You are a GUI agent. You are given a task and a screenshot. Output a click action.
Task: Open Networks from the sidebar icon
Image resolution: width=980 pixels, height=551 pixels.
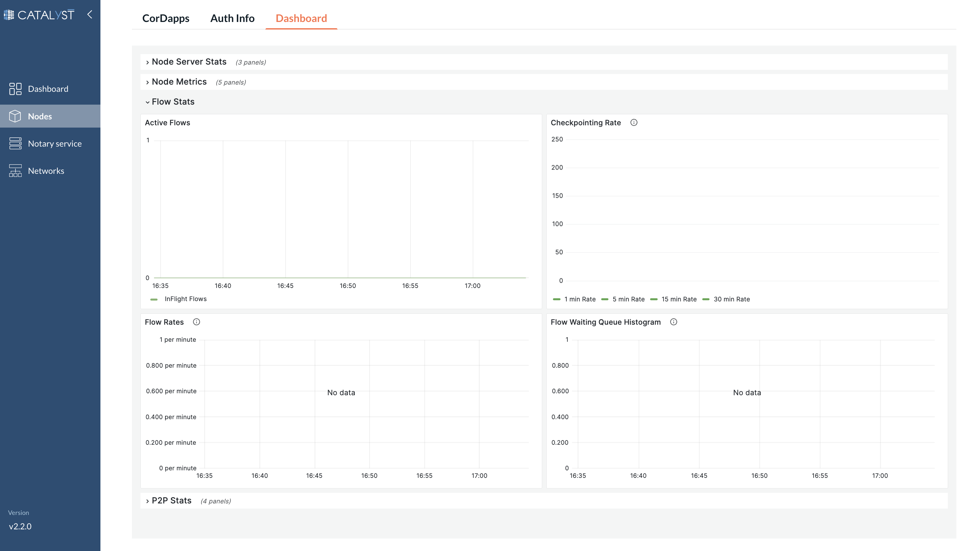16,171
